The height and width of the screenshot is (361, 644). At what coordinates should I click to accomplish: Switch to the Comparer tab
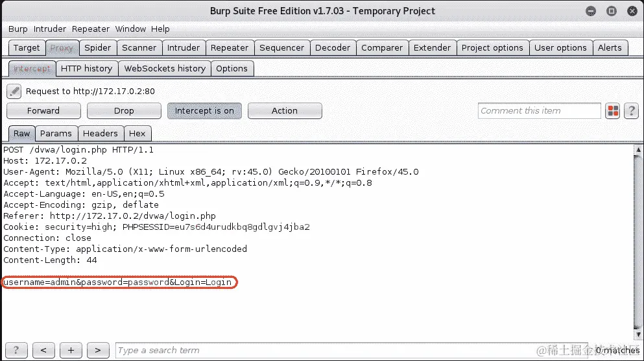click(382, 47)
